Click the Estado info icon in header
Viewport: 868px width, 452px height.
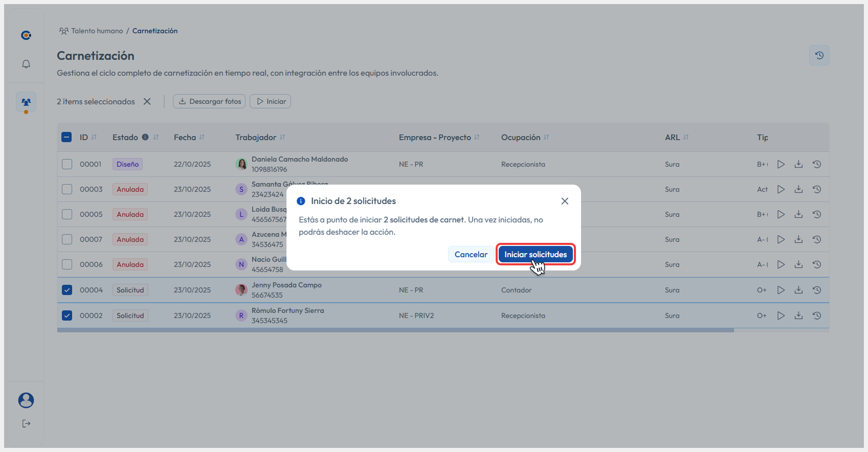click(145, 137)
